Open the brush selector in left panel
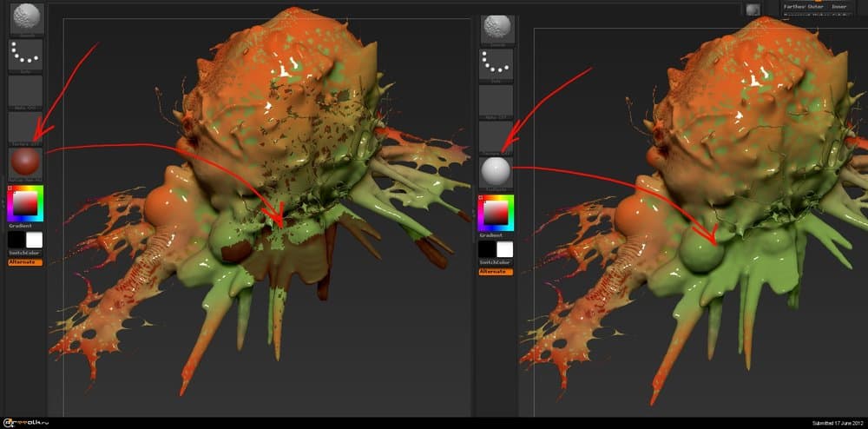The width and height of the screenshot is (868, 429). 26,17
